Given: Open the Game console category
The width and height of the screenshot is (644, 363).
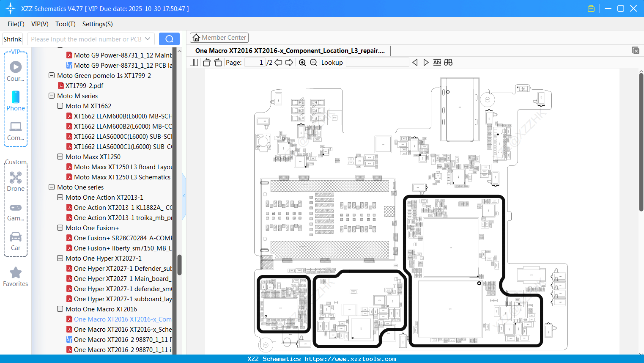Looking at the screenshot, I should click(x=16, y=212).
